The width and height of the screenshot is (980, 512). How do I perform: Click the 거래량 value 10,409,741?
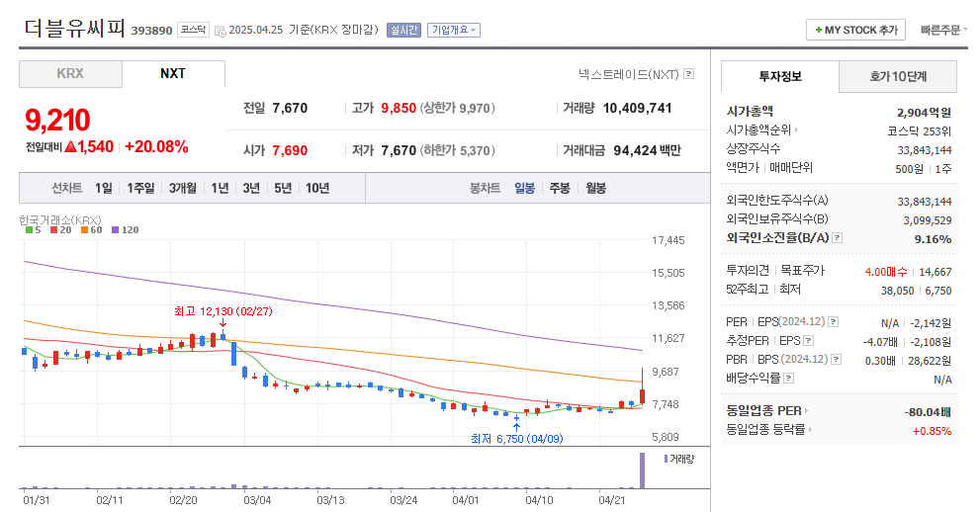(x=637, y=108)
